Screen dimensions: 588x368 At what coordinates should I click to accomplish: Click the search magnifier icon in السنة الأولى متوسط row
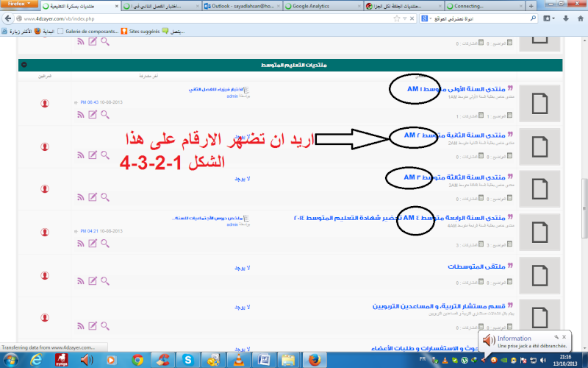point(105,115)
